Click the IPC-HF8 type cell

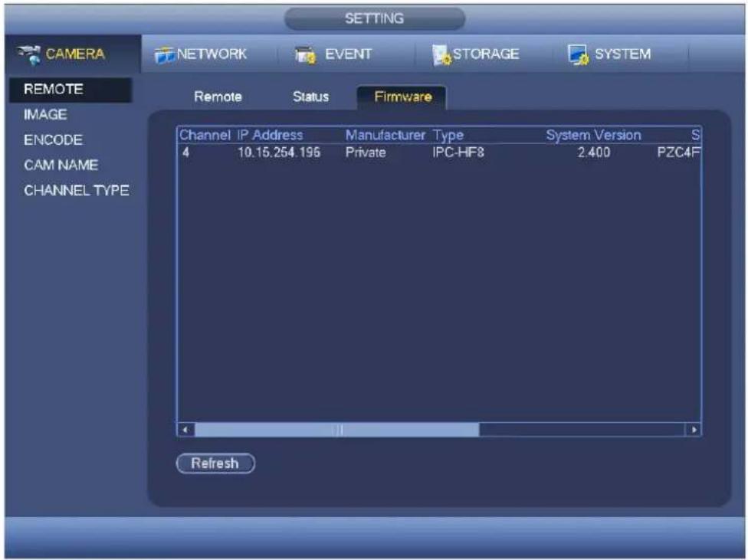point(458,152)
